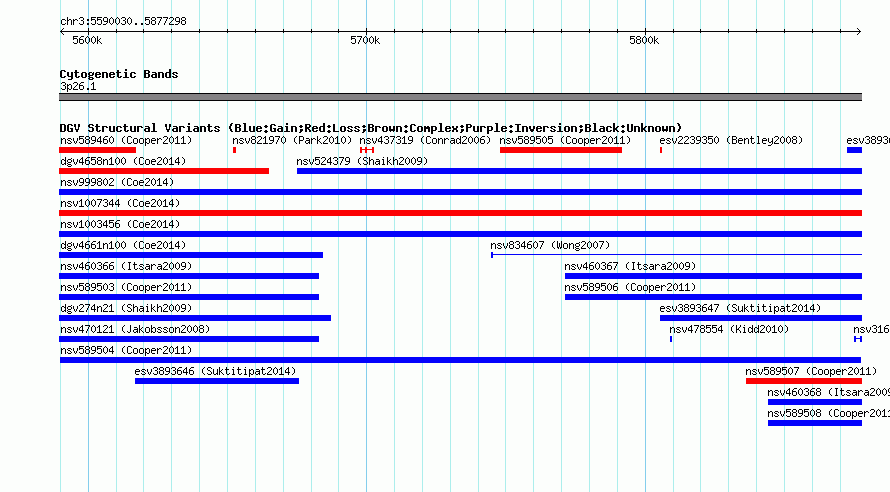Open dgv4661n100 (Coe2014) label
This screenshot has height=492, width=890.
pyautogui.click(x=123, y=245)
